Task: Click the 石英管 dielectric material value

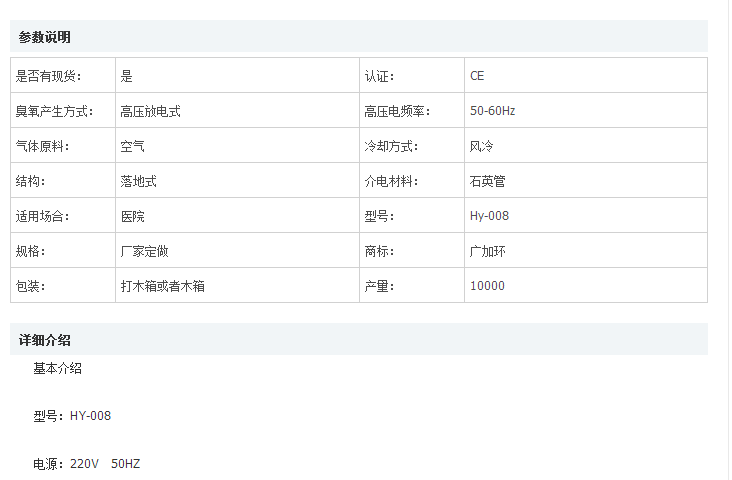Action: point(487,181)
